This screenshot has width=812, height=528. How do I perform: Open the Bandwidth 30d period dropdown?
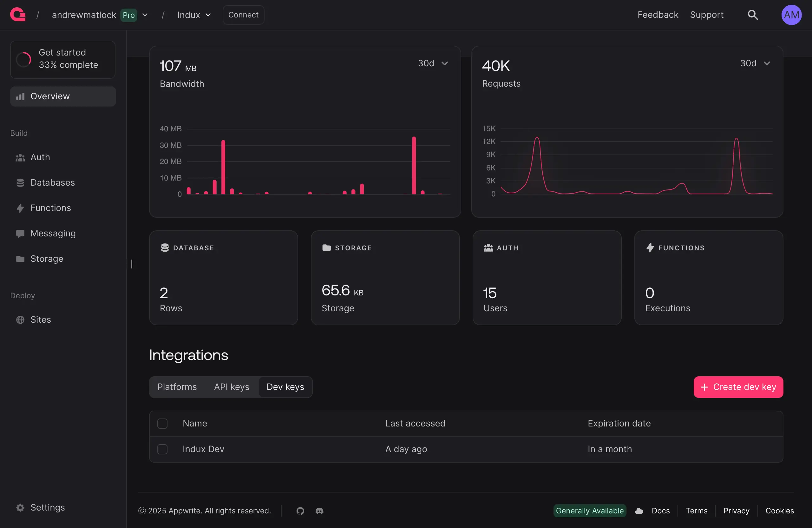[433, 63]
